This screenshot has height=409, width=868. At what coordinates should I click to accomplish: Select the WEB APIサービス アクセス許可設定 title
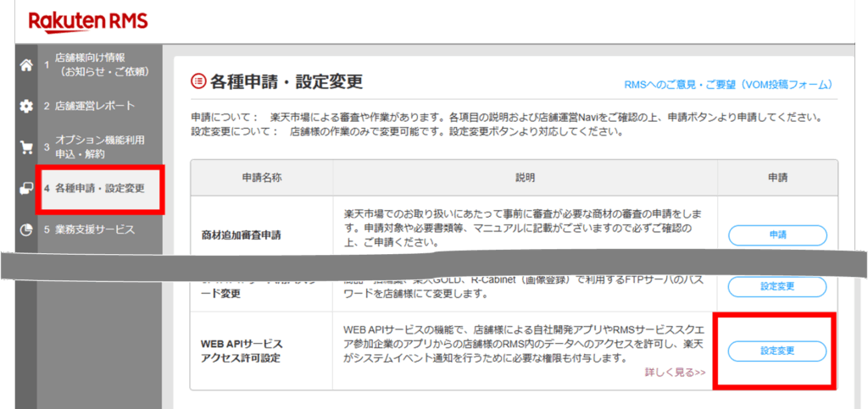242,351
